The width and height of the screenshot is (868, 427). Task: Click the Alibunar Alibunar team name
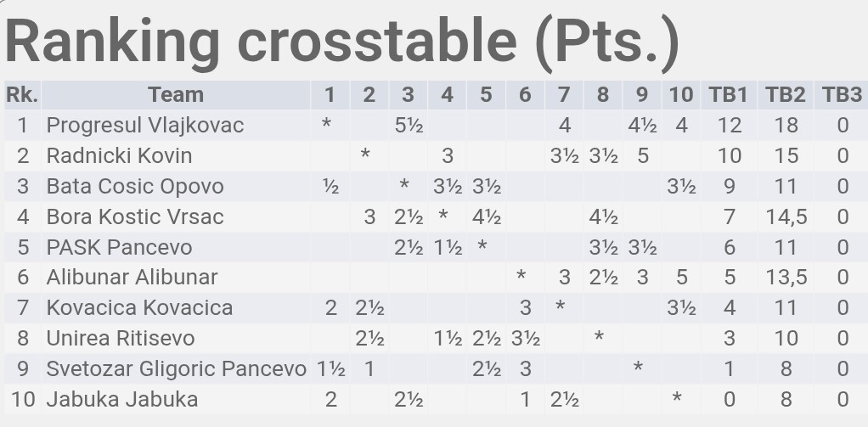coord(132,277)
